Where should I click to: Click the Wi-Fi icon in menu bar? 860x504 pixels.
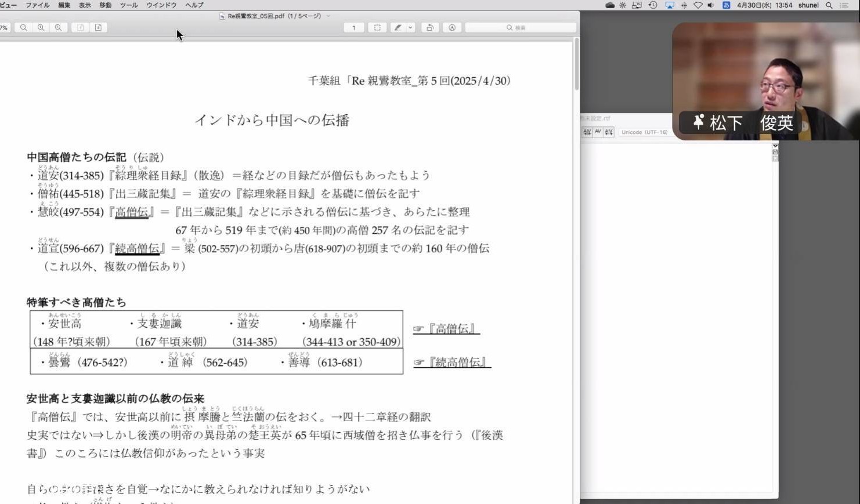pos(698,5)
